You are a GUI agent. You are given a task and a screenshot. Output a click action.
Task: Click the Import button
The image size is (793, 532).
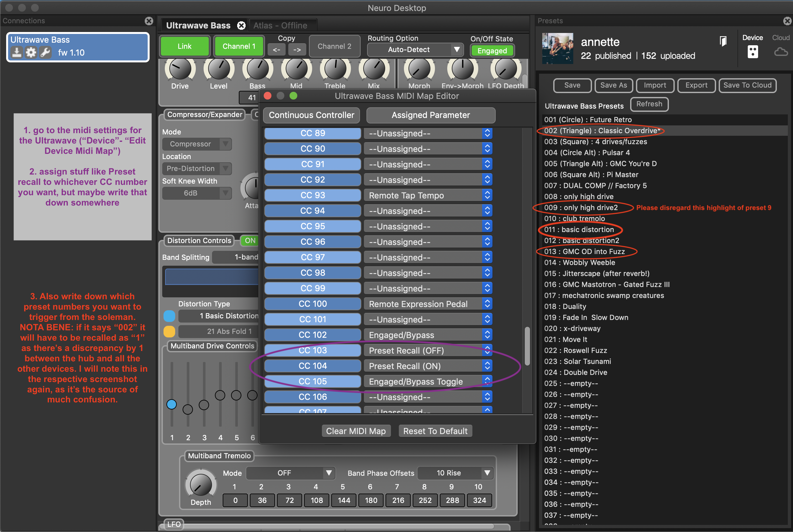click(655, 85)
